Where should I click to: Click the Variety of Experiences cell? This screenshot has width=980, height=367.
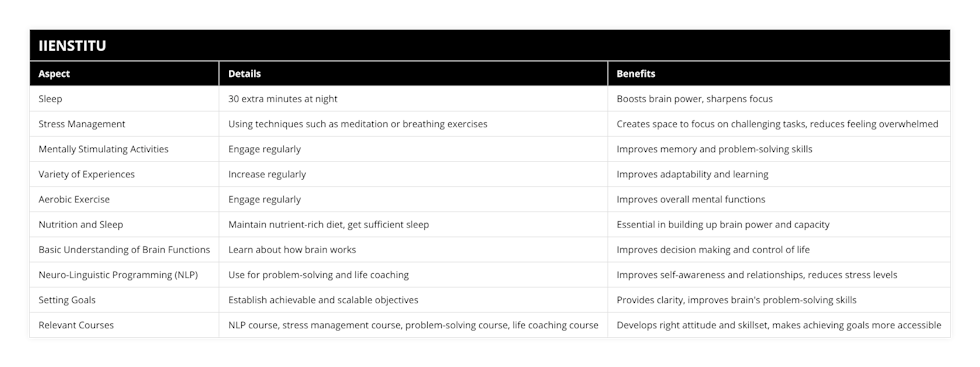[x=124, y=174]
